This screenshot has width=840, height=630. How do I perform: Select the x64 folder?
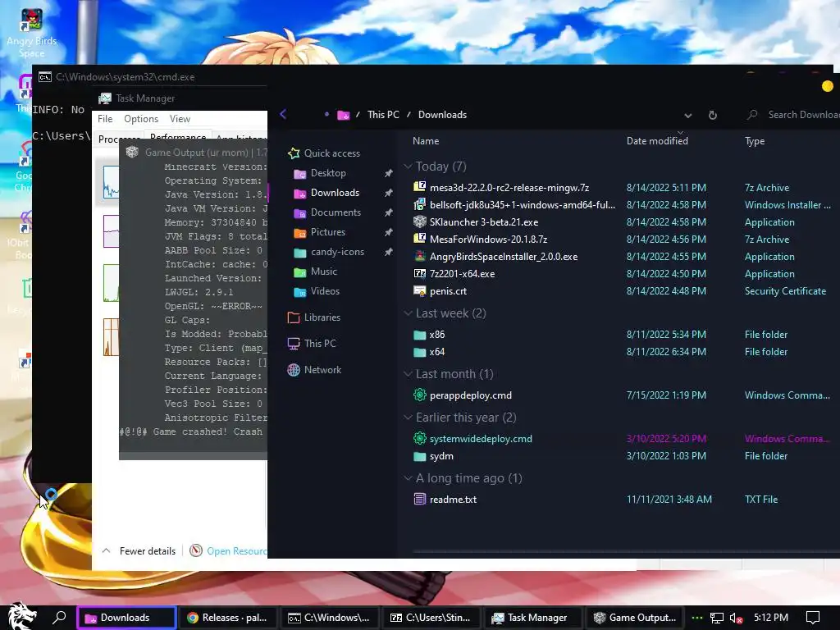tap(429, 352)
